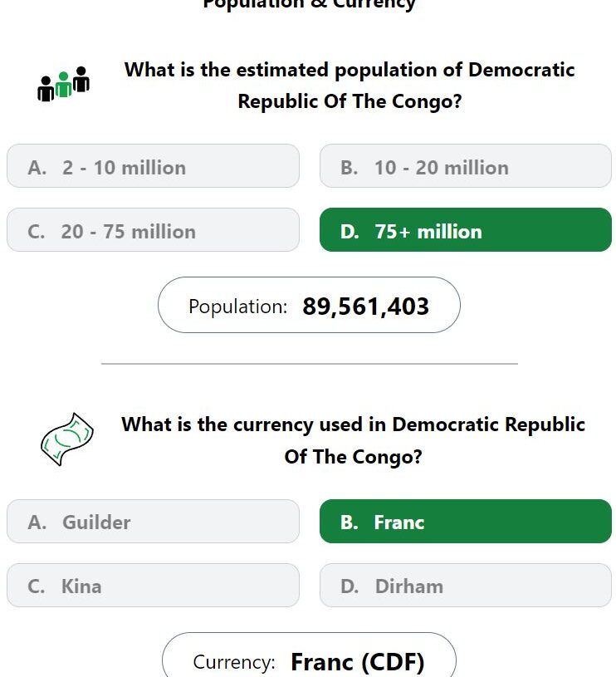Click the Franc (CDF) currency value text
The width and height of the screenshot is (616, 677).
pos(358,662)
